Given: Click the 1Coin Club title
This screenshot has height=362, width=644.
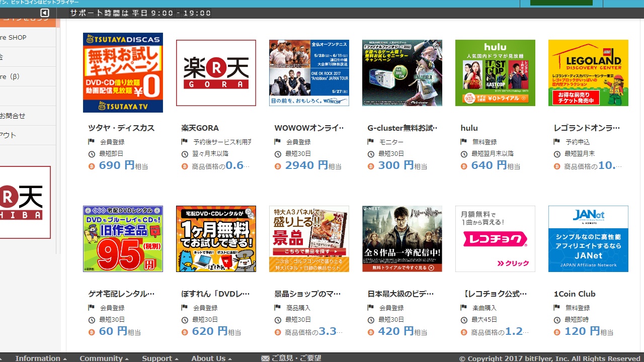Looking at the screenshot, I should click(575, 294).
